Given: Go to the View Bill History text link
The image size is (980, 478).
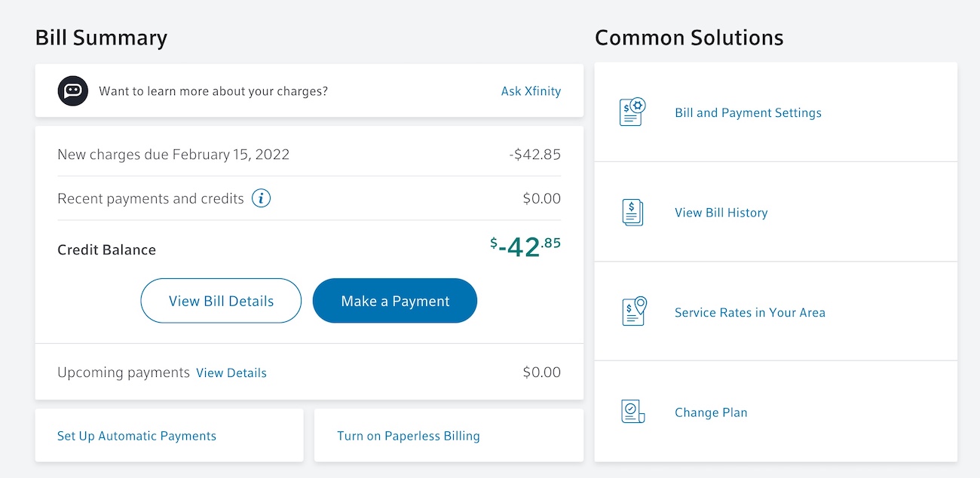Looking at the screenshot, I should [x=721, y=213].
